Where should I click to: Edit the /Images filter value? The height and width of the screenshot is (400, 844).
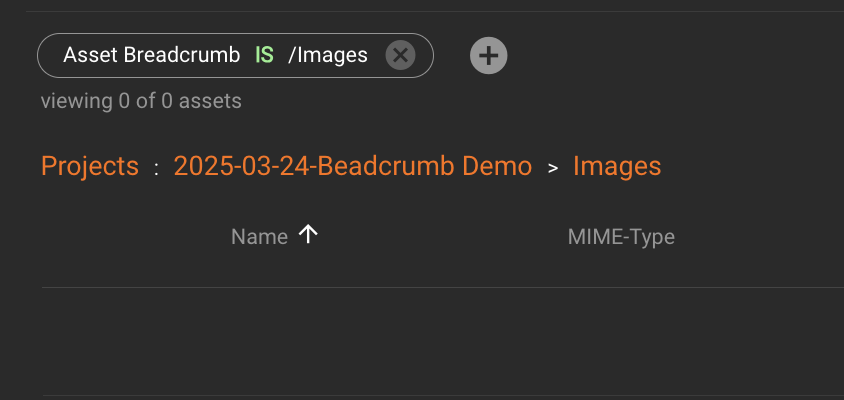328,55
